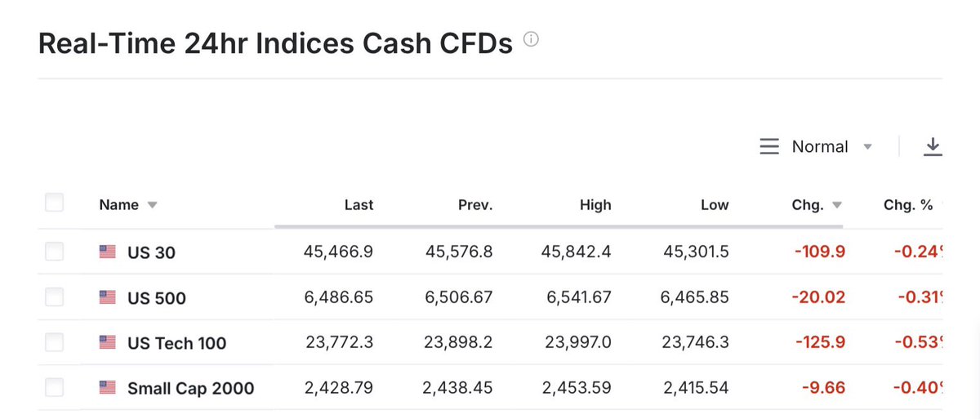Sort by the Last column header
Image resolution: width=980 pixels, height=419 pixels.
(359, 205)
